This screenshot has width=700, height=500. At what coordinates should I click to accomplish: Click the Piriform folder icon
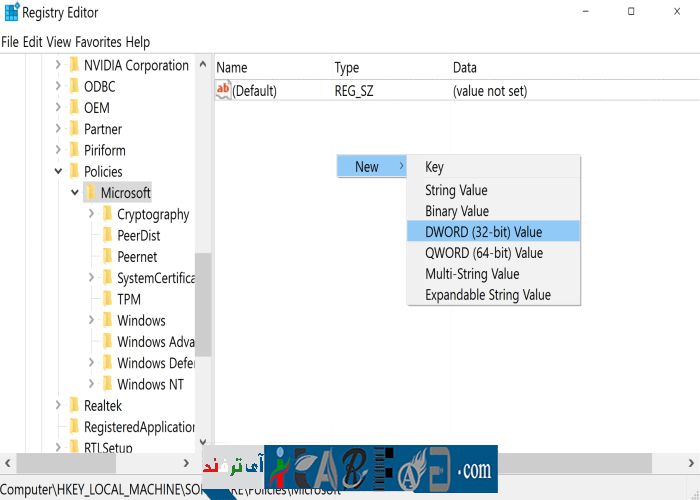(74, 151)
